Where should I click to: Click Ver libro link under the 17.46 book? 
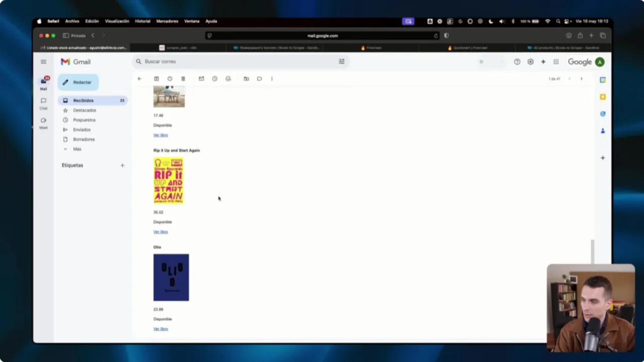click(160, 135)
